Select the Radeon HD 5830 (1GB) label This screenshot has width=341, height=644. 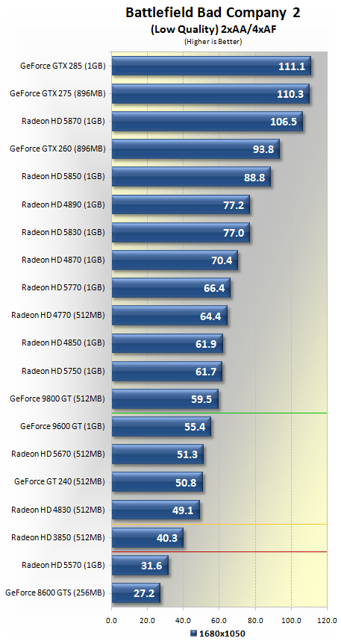[63, 232]
